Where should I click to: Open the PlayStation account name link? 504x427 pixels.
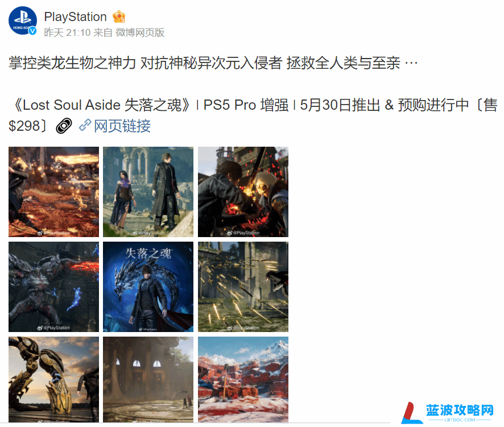point(75,16)
